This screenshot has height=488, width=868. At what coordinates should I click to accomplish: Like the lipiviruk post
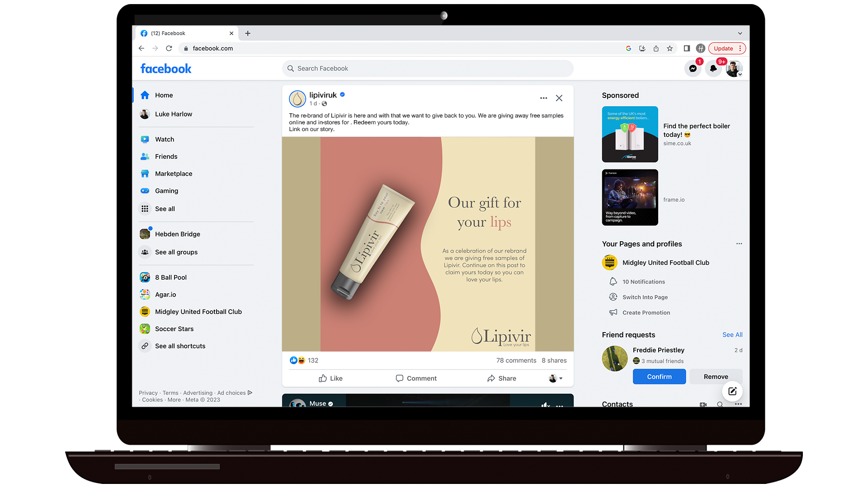pyautogui.click(x=330, y=378)
